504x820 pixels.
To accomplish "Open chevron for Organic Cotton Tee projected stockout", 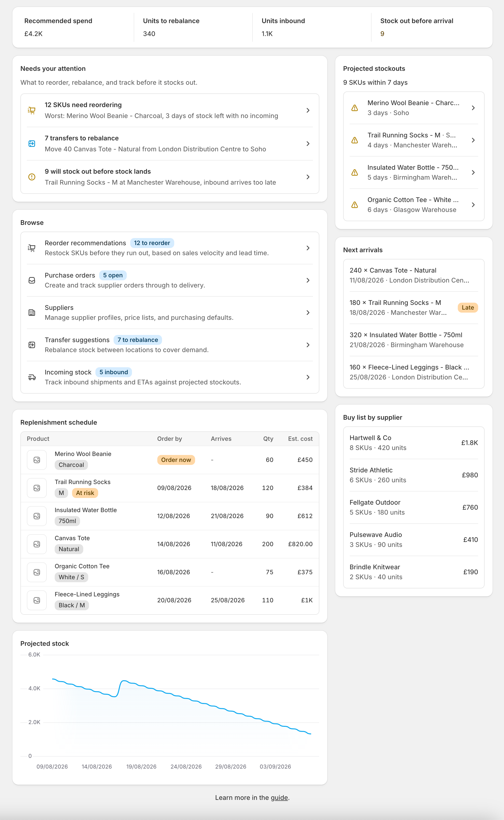I will coord(473,205).
